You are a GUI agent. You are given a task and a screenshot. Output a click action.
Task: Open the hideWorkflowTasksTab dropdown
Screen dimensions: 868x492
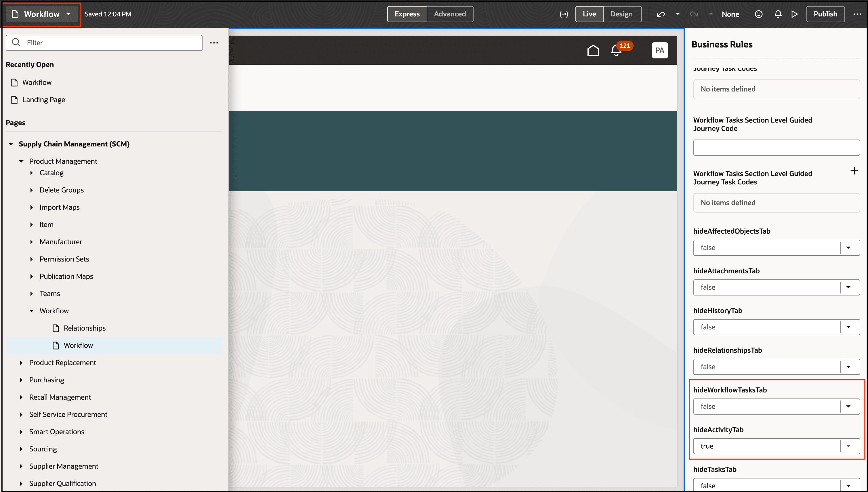tap(849, 406)
